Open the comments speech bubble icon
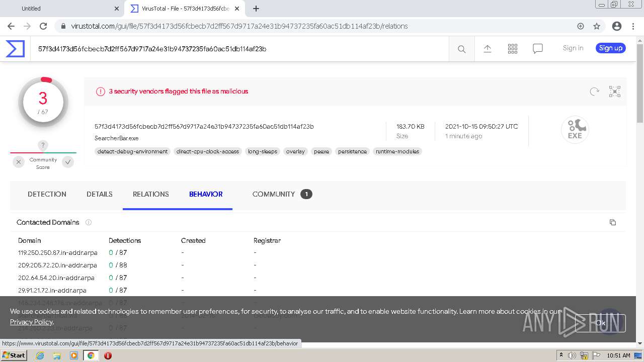 click(x=538, y=49)
